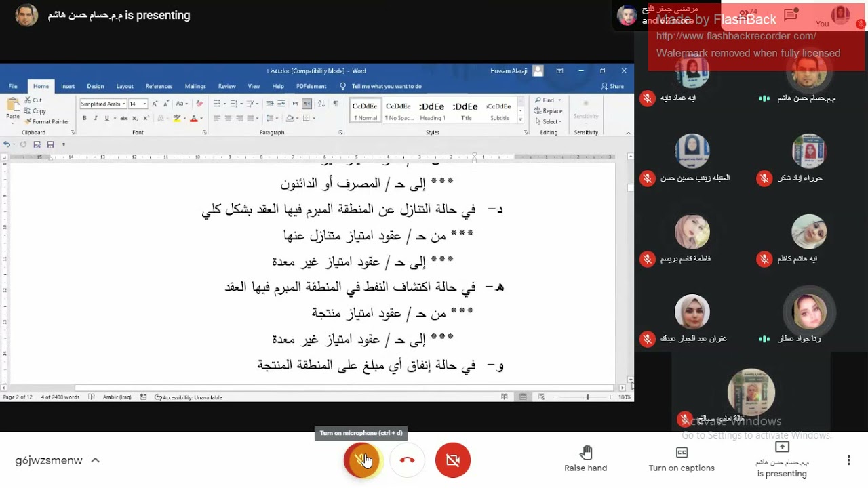The image size is (868, 488).
Task: Leave the call with red hang-up button
Action: 407,460
